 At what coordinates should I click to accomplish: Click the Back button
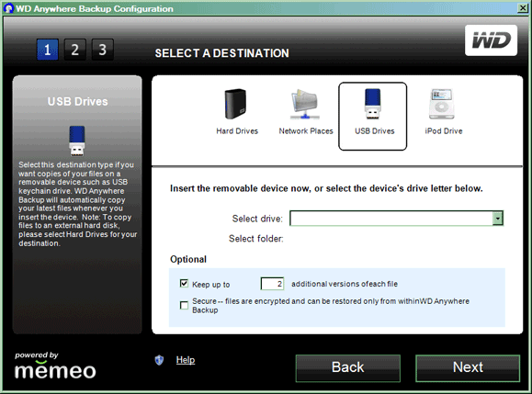point(347,368)
